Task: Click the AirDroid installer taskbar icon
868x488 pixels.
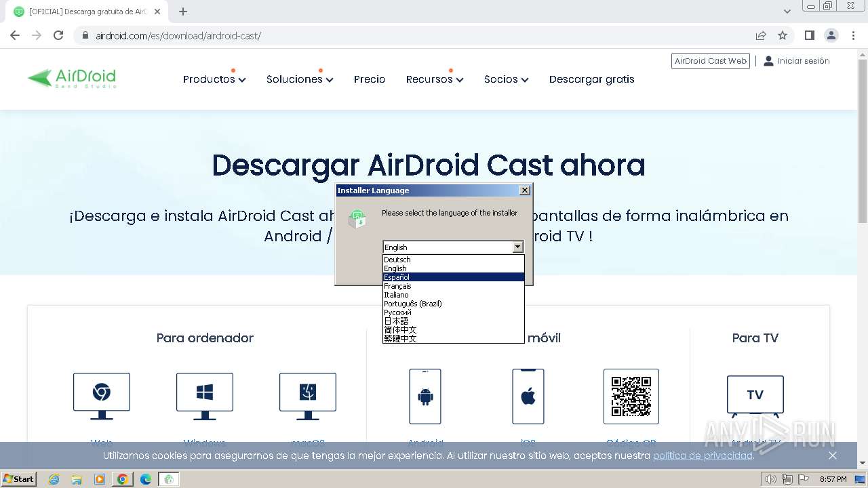Action: (x=169, y=479)
